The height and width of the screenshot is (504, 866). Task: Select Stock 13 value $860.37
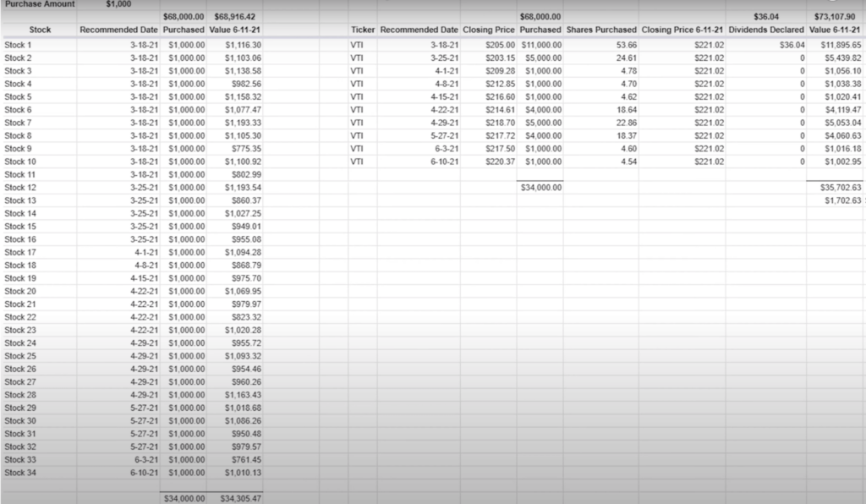coord(246,200)
